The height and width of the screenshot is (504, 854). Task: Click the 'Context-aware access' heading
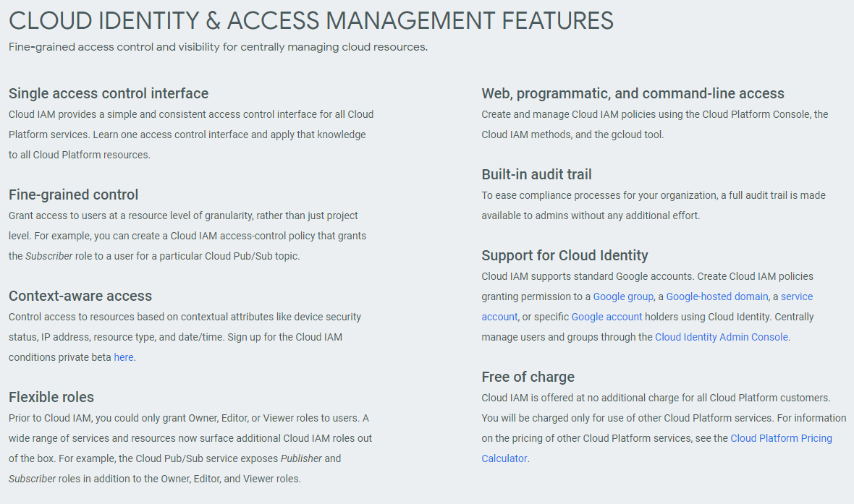click(80, 296)
